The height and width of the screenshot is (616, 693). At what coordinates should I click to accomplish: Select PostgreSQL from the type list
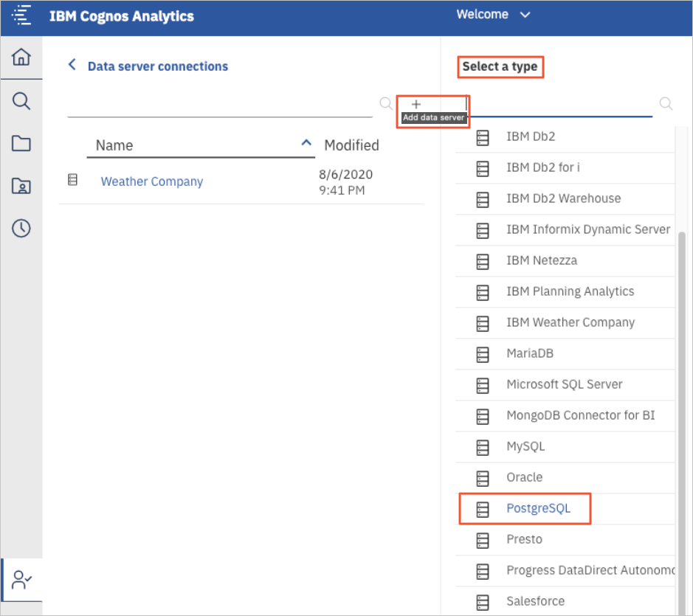[x=538, y=508]
